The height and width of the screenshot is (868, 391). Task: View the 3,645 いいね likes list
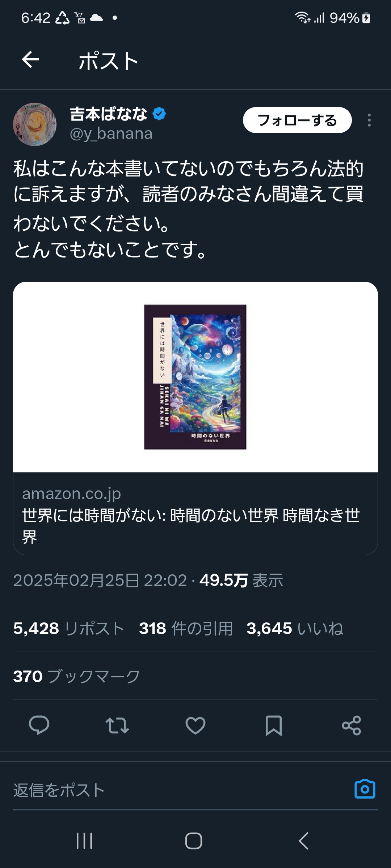point(295,629)
